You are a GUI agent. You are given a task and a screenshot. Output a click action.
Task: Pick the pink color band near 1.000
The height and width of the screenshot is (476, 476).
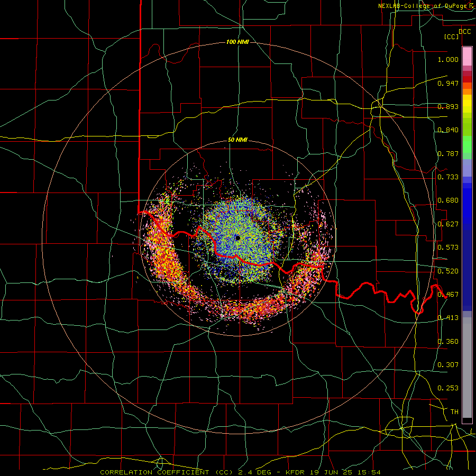tap(467, 57)
